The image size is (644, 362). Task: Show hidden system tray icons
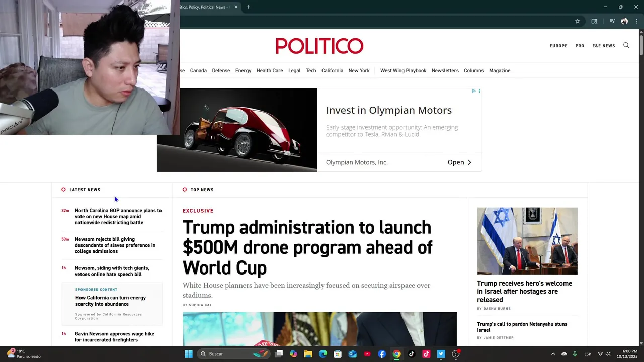[553, 354]
